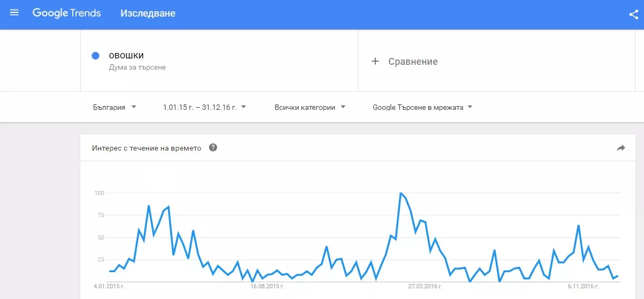Expand the Всички категории dropdown
Screen dimensions: 644x299
coord(310,107)
